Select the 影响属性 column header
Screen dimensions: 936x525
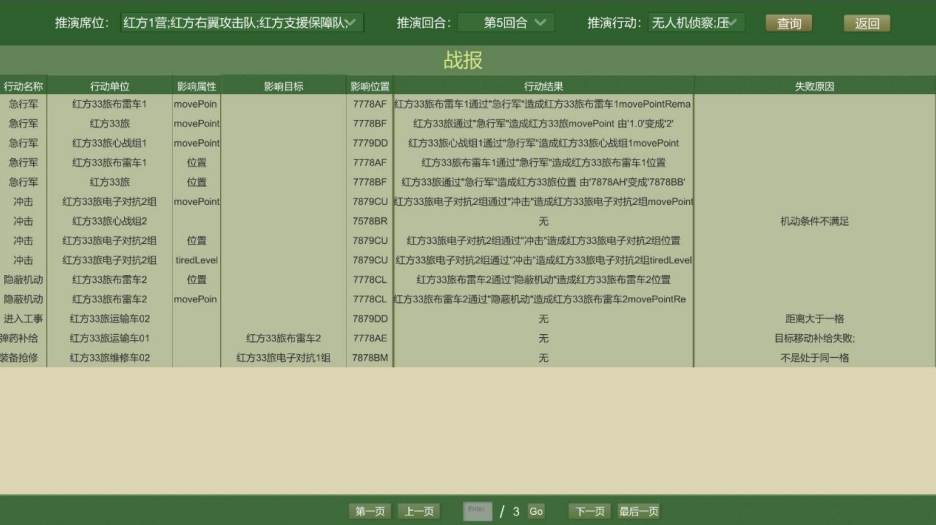(x=196, y=86)
